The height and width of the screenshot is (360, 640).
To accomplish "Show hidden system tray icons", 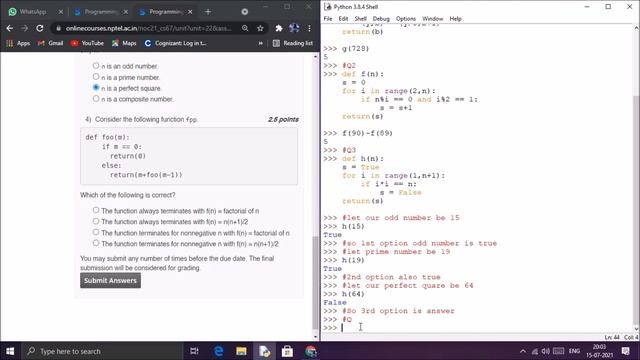I will coord(523,351).
